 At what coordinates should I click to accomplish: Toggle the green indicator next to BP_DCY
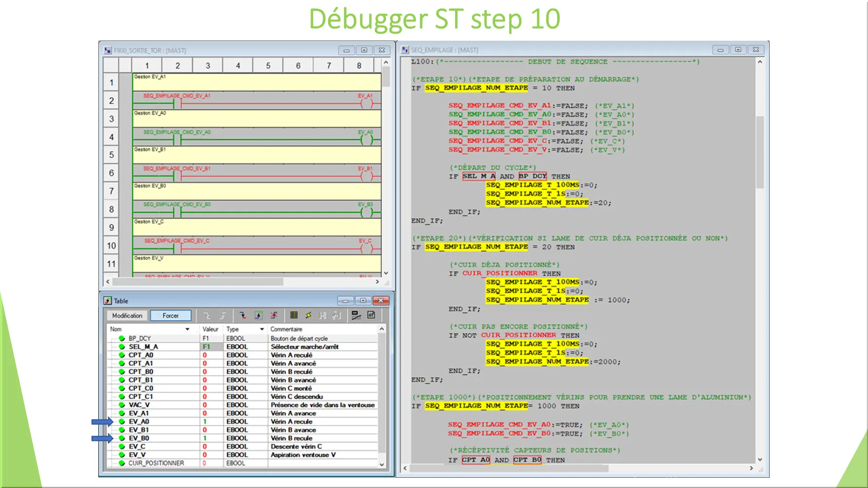[x=122, y=338]
